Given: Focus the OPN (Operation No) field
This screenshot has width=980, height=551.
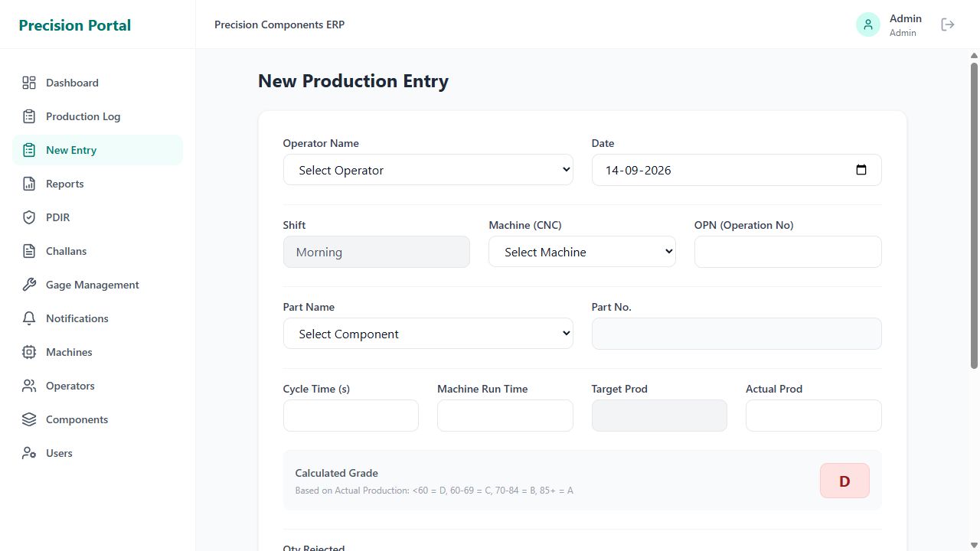Looking at the screenshot, I should (788, 252).
